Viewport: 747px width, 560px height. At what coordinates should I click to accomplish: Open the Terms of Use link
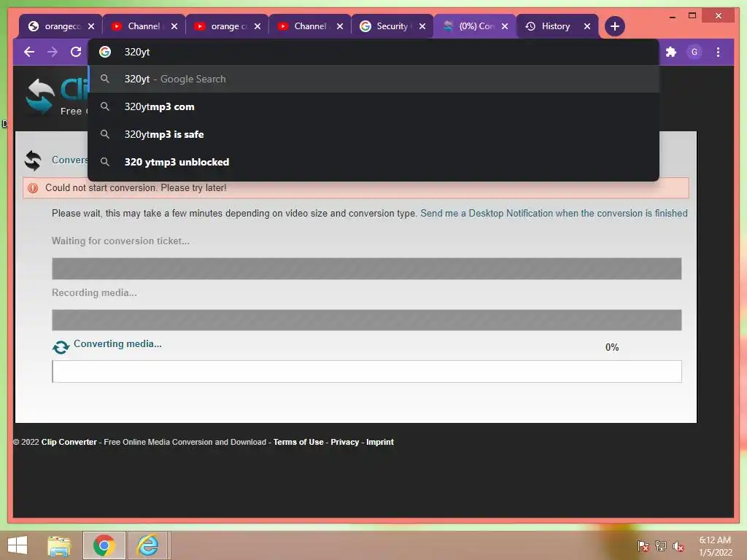click(298, 442)
